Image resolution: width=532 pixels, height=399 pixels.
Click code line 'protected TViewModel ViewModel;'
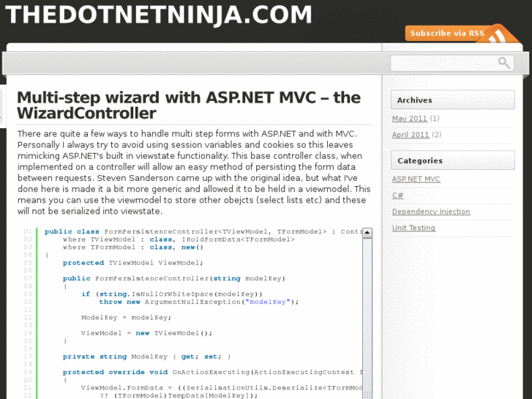[133, 263]
